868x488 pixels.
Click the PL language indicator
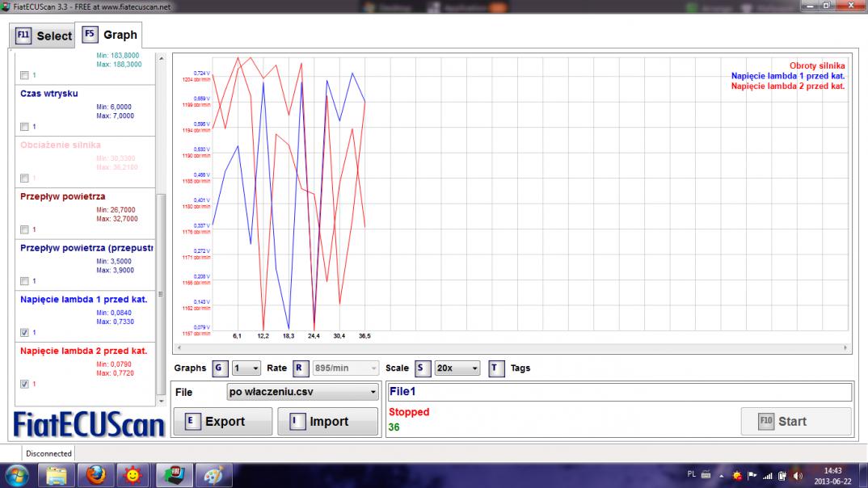click(x=691, y=475)
